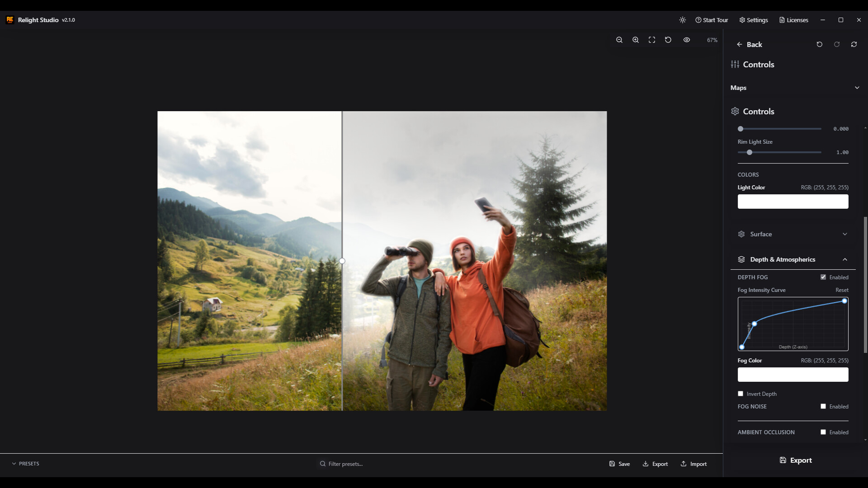Zoom out the canvas view
Screen dimensions: 868x488
(x=619, y=40)
